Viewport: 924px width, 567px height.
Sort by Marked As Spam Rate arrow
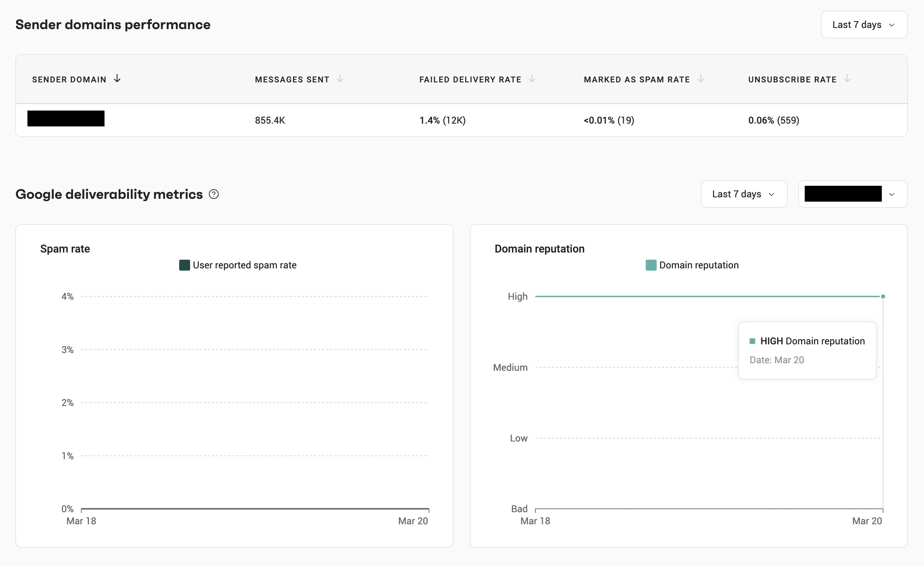pos(701,79)
